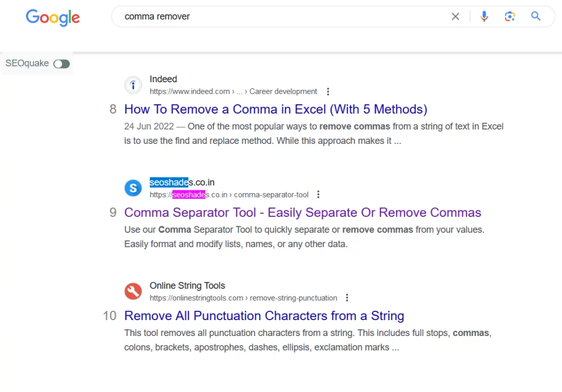This screenshot has height=392, width=562.
Task: Open Remove All Punctuation Characters result link
Action: click(264, 316)
